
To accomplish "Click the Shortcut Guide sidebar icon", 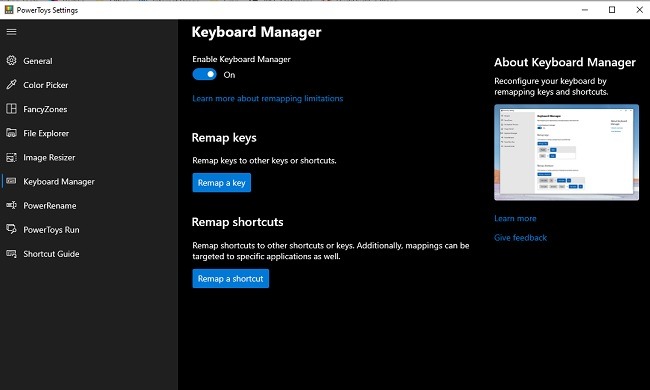I will pyautogui.click(x=11, y=254).
